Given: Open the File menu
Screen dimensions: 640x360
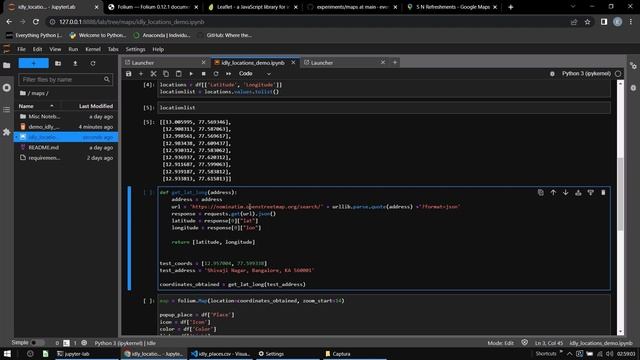Looking at the screenshot, I should point(21,49).
